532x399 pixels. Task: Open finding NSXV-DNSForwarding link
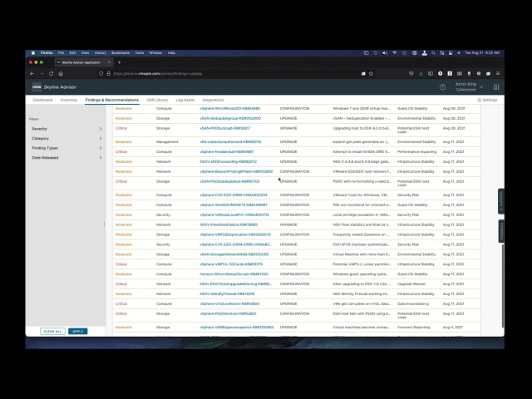tap(229, 162)
